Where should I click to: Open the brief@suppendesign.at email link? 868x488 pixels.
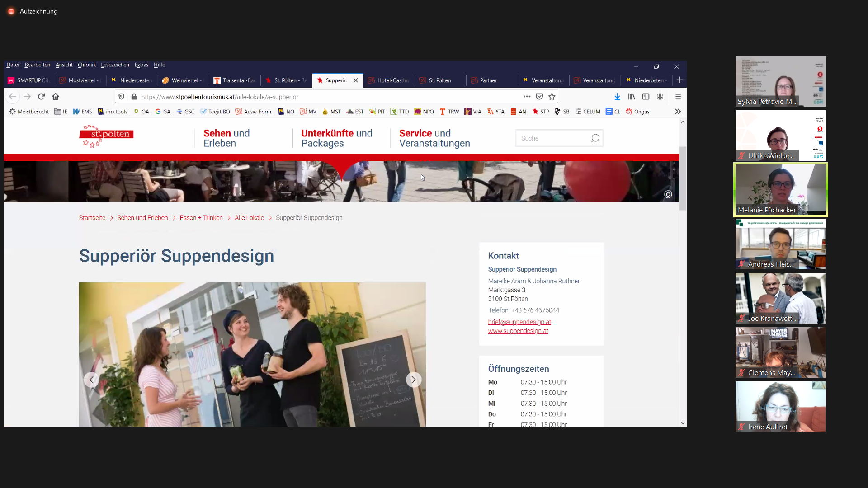point(519,322)
